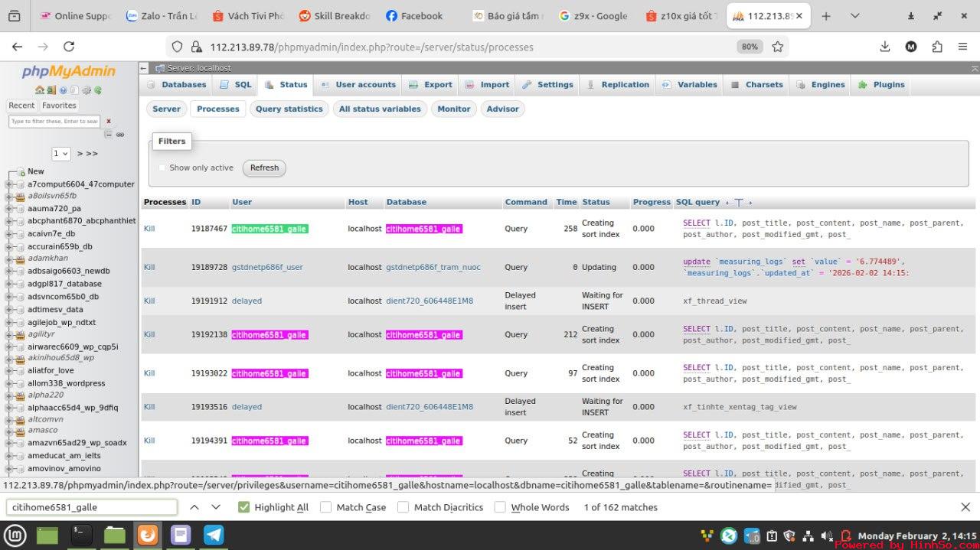Open the page number dropdown in sidebar

tap(61, 153)
